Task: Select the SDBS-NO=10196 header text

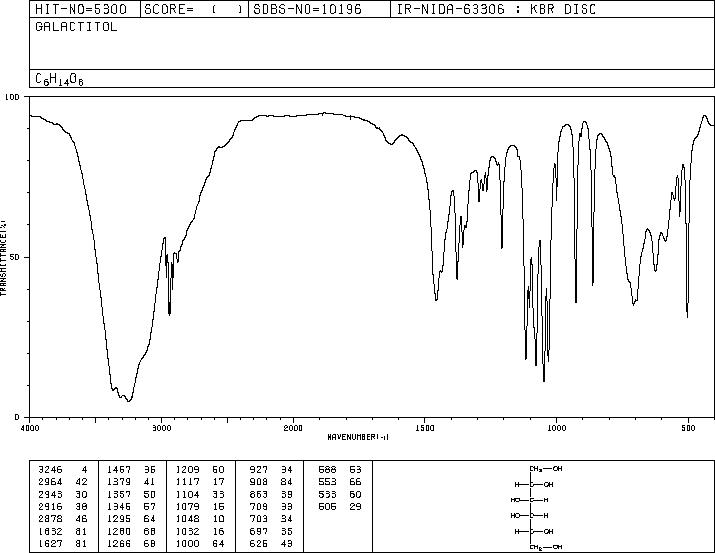Action: point(307,9)
